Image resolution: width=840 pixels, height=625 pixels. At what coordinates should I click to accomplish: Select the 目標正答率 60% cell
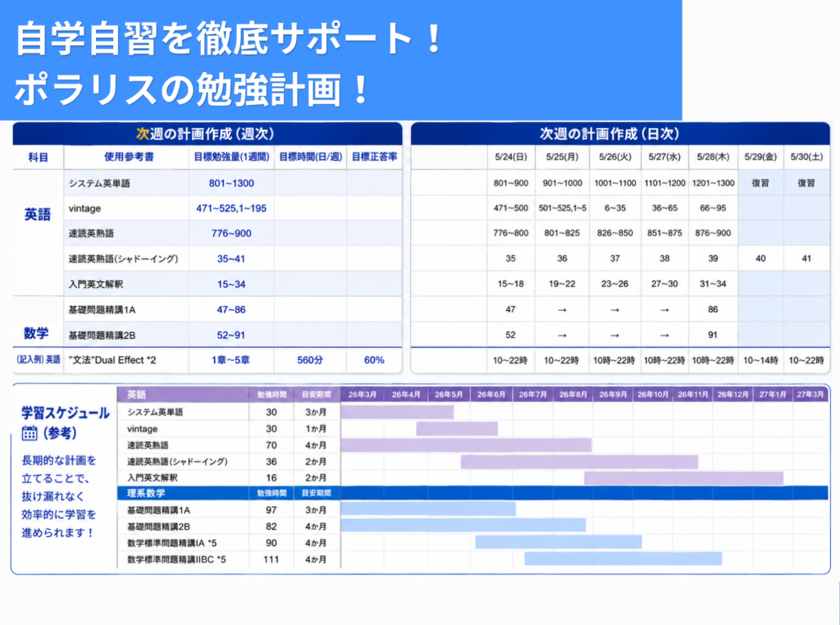374,360
